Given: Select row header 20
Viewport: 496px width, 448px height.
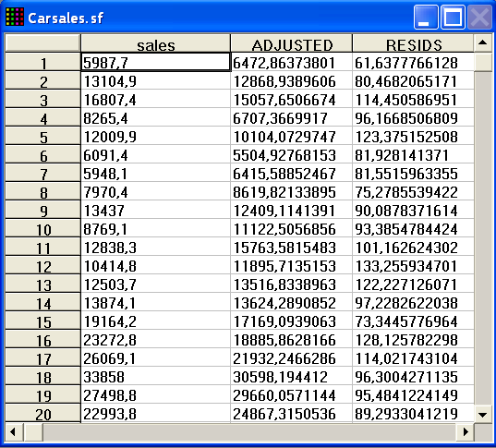Looking at the screenshot, I should tap(42, 413).
